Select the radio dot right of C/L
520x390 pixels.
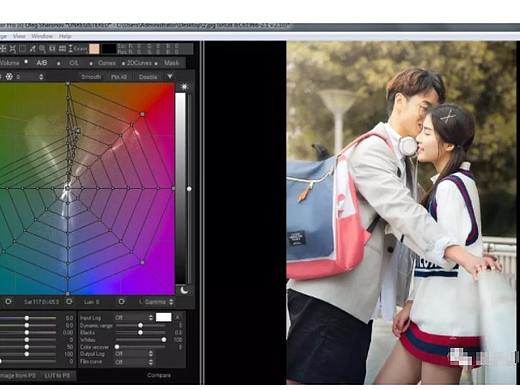[91, 63]
